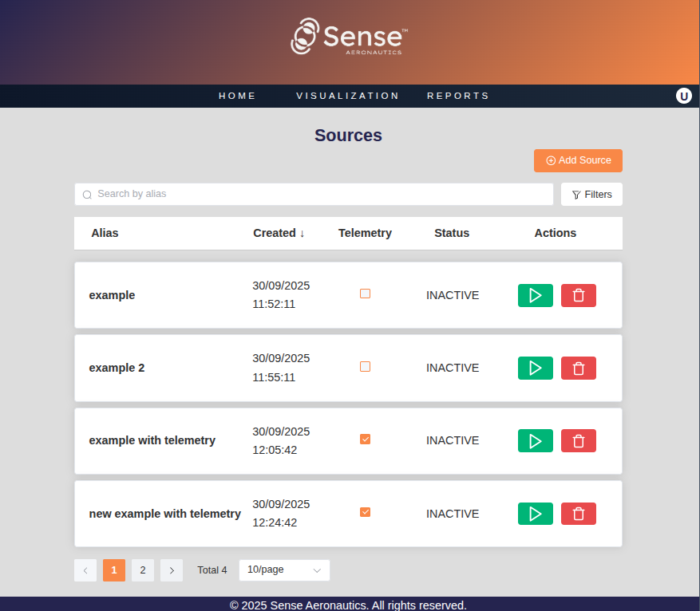700x611 pixels.
Task: Expand the 10/page size dropdown
Action: (x=283, y=570)
